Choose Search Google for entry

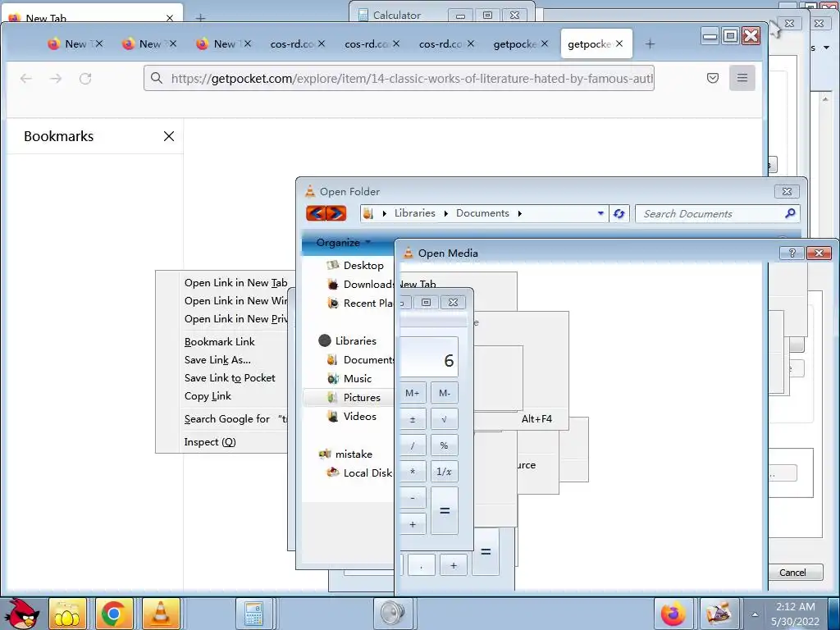[x=235, y=419]
